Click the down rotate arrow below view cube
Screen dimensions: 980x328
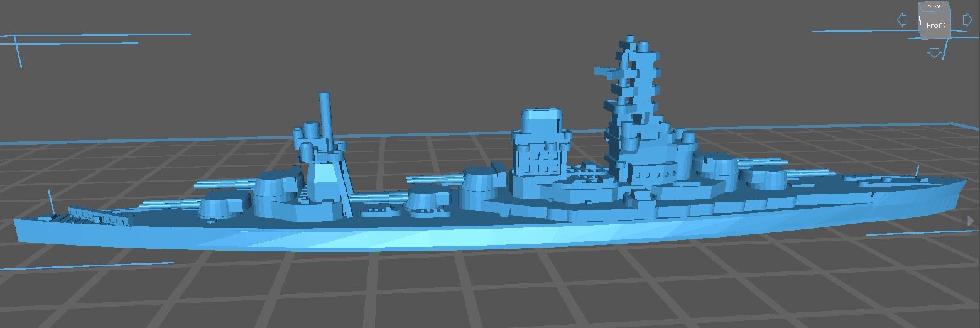[x=934, y=53]
